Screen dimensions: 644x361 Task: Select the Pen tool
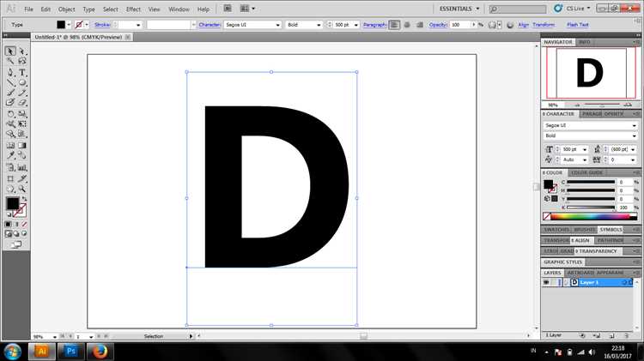point(10,73)
